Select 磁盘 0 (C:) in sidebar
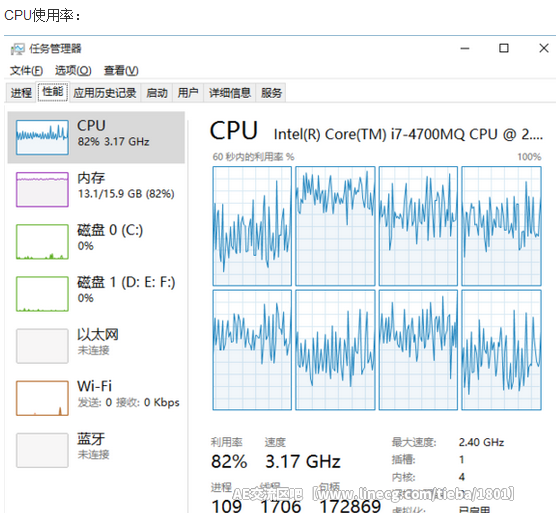 pyautogui.click(x=96, y=241)
